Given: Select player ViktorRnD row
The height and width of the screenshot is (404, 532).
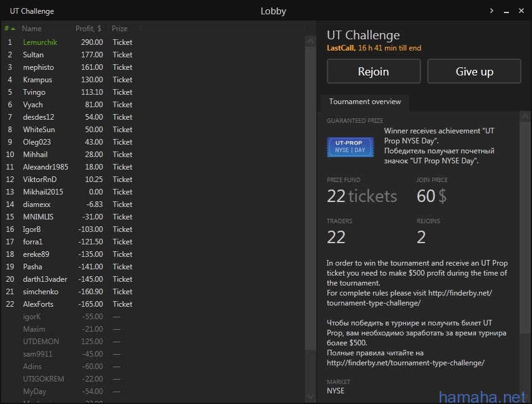Looking at the screenshot, I should click(x=153, y=180).
